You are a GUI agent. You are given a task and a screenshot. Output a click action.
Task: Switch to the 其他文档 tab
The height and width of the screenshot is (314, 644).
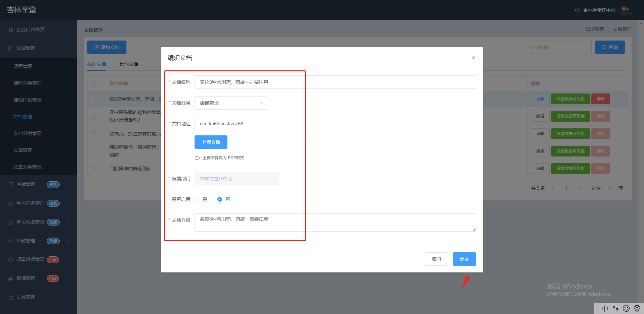coord(129,64)
